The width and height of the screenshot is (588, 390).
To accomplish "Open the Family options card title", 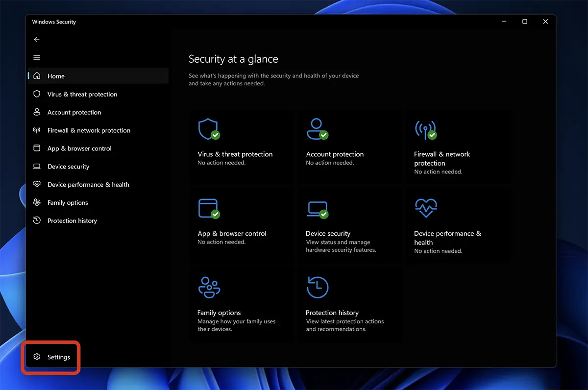I will (219, 313).
